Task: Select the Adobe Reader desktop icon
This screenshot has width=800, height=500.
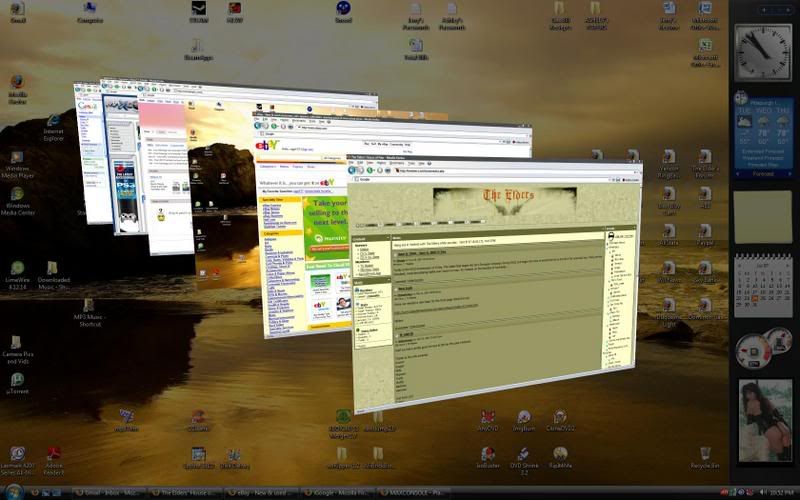Action: click(53, 461)
